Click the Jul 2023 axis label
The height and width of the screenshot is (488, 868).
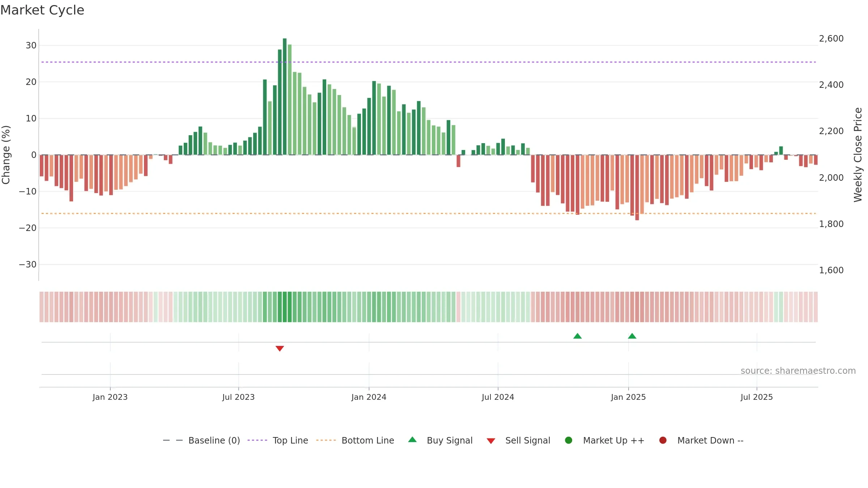tap(238, 397)
